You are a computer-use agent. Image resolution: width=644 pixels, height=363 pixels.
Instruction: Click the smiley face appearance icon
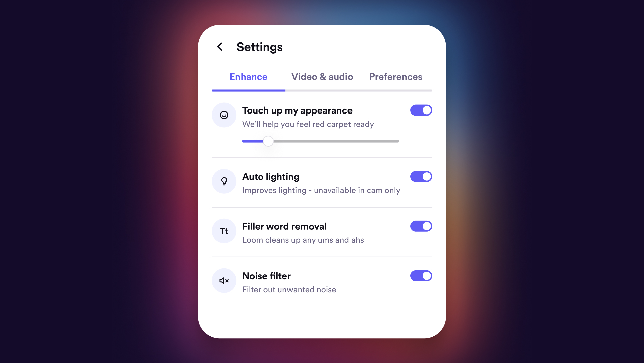tap(224, 115)
